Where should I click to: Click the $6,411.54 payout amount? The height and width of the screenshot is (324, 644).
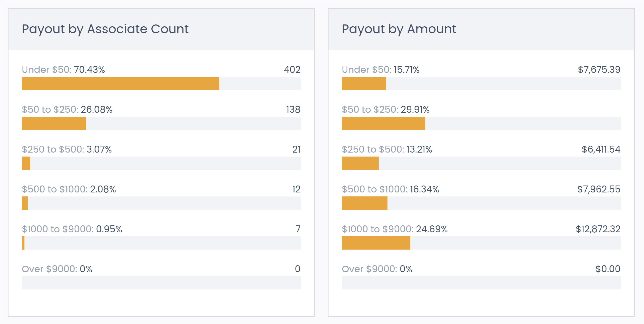click(x=601, y=149)
